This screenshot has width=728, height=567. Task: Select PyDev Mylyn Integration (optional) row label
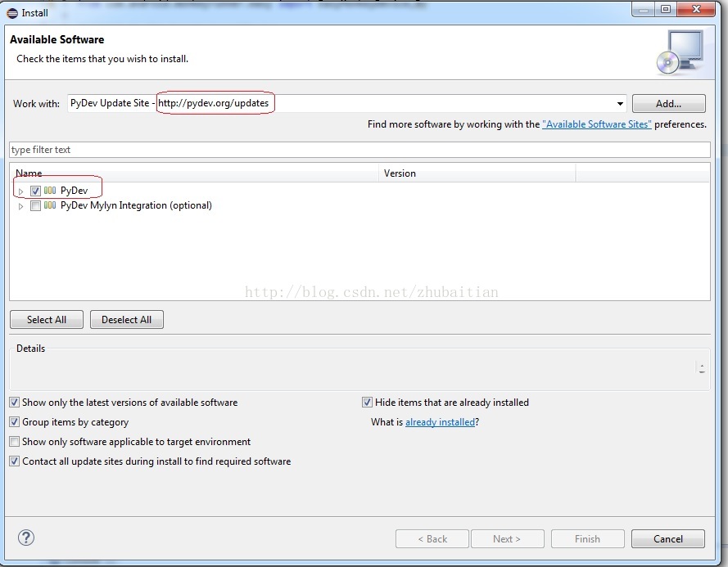pos(136,205)
